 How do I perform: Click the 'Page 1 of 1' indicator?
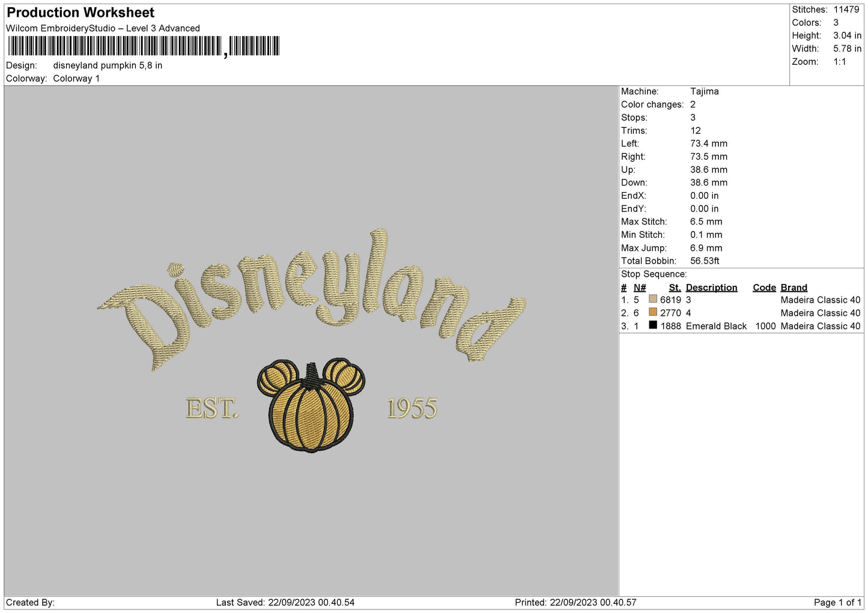pyautogui.click(x=837, y=602)
